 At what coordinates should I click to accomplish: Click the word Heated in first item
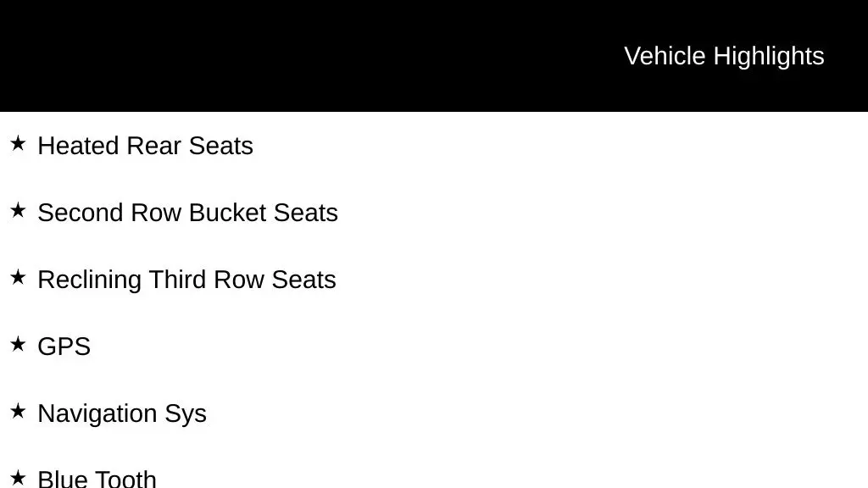tap(78, 146)
